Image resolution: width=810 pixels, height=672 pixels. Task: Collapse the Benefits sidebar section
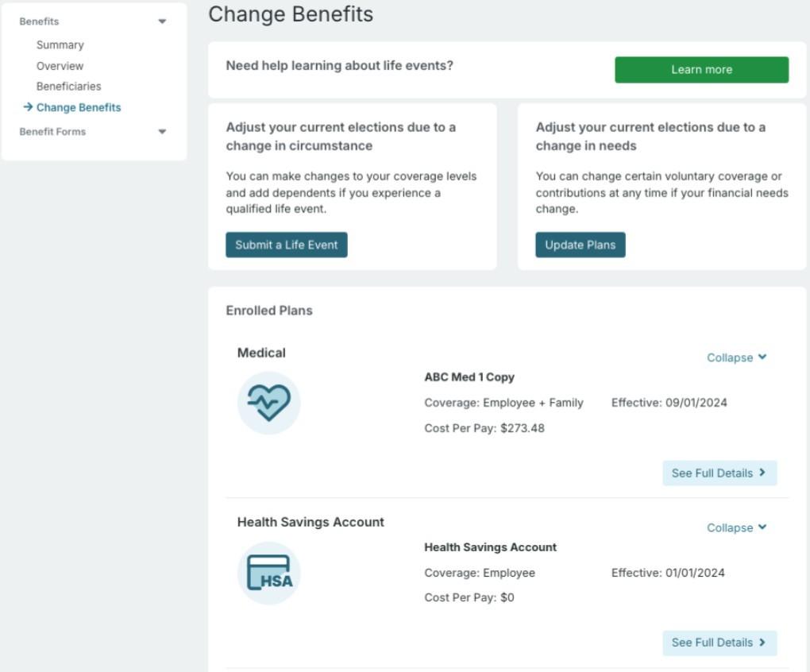[x=162, y=21]
